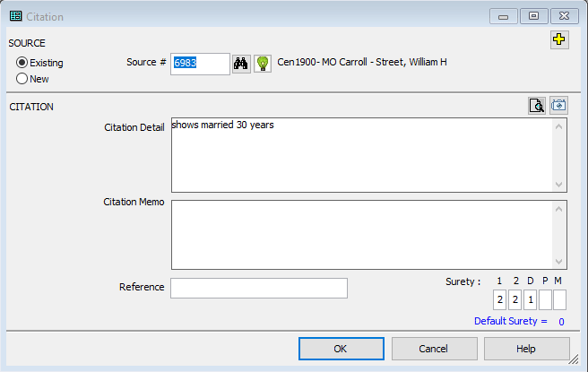
Task: Click the green lightbulb icon
Action: 263,63
